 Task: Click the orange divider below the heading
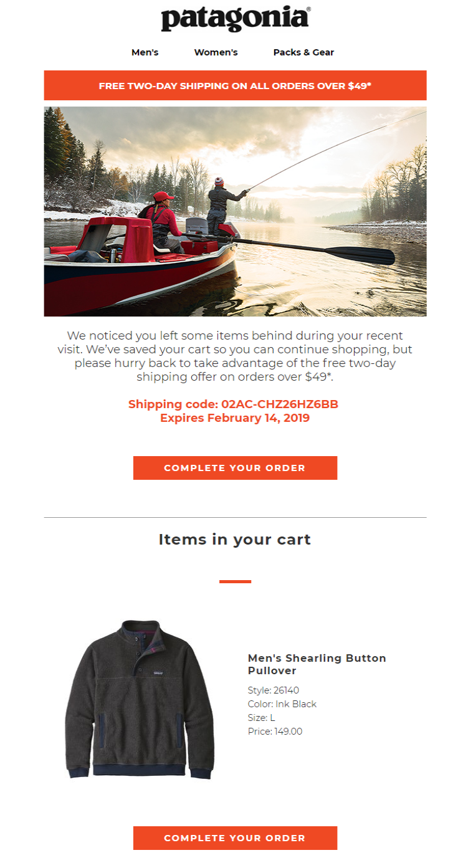coord(234,579)
